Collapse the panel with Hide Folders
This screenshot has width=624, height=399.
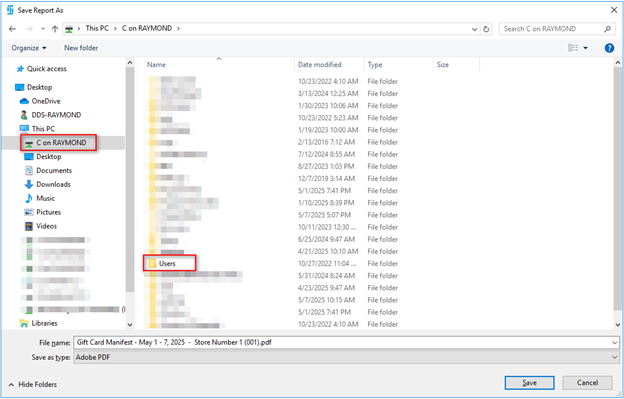point(33,384)
